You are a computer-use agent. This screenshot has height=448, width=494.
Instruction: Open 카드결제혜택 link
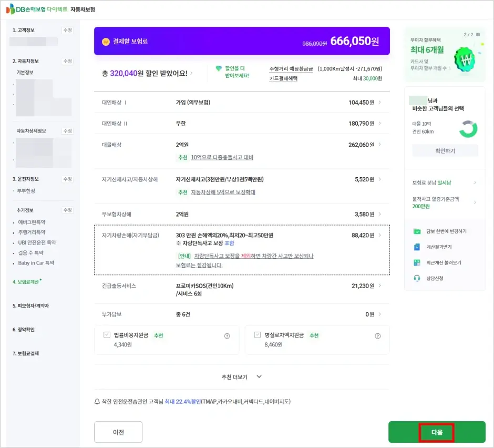[283, 78]
